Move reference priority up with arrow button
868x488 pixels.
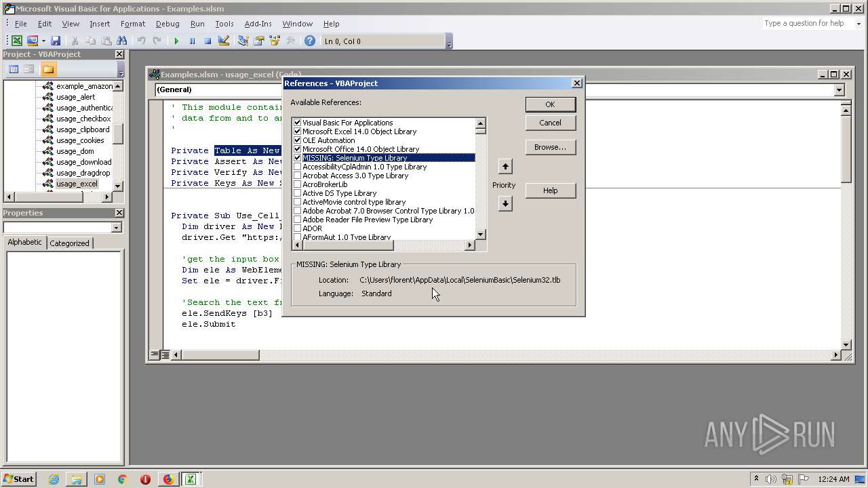[x=505, y=167]
